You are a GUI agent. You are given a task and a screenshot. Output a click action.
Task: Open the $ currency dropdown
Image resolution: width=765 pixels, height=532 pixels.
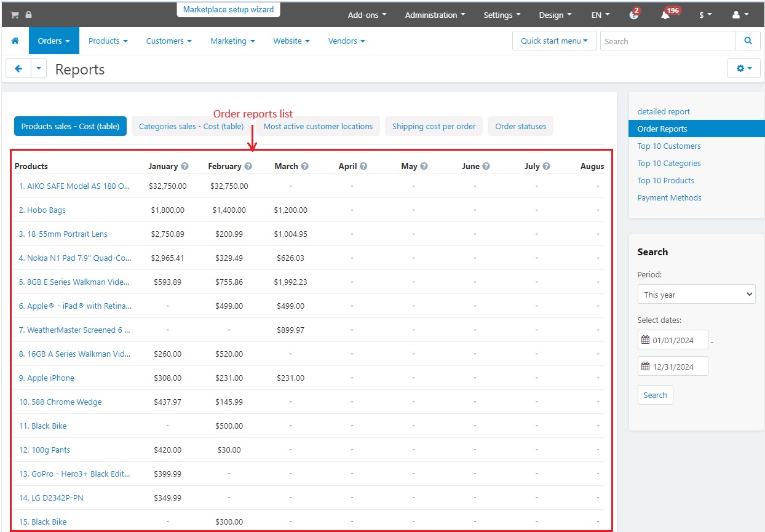click(705, 15)
